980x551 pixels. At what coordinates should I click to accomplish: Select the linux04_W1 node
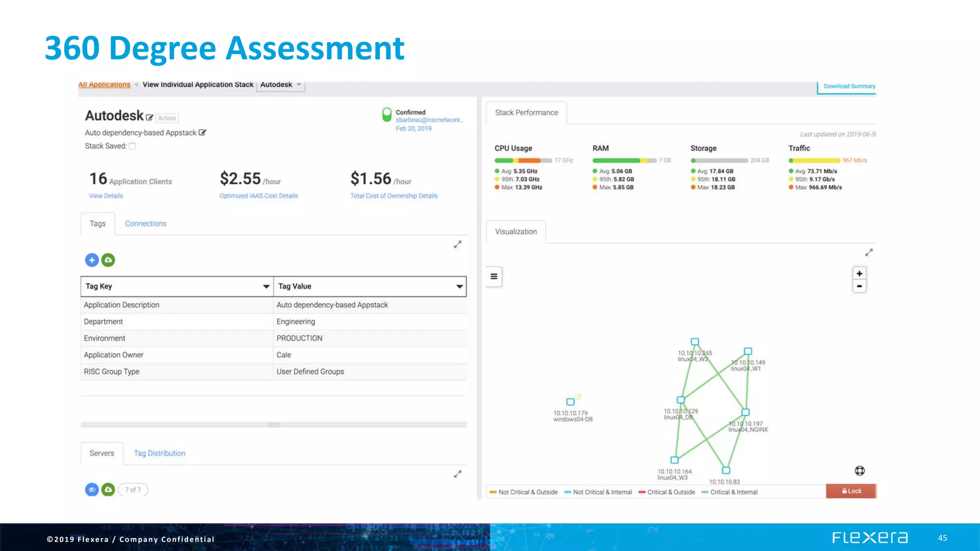[748, 351]
